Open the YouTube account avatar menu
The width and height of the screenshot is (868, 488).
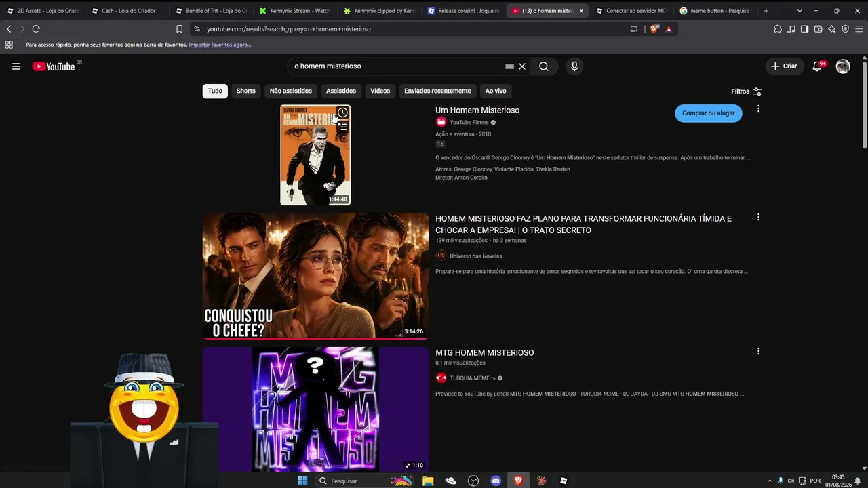pyautogui.click(x=843, y=66)
